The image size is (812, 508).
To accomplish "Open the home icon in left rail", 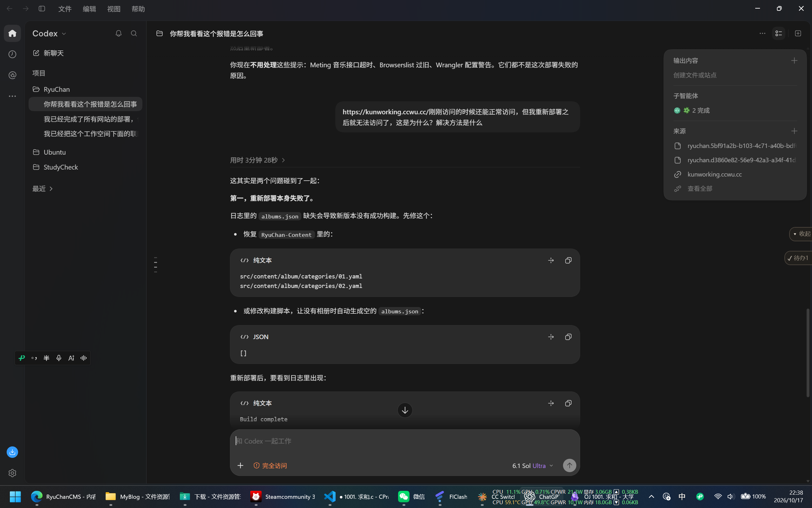I will coord(12,33).
